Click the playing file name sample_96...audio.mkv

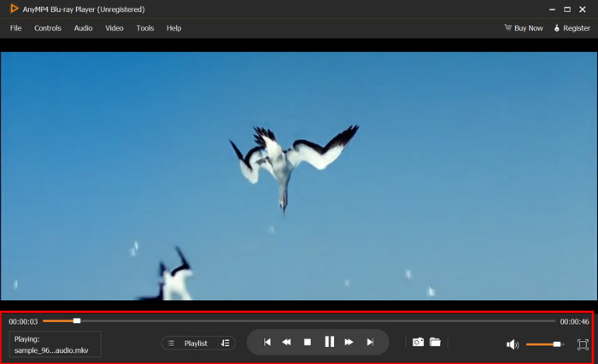click(51, 350)
